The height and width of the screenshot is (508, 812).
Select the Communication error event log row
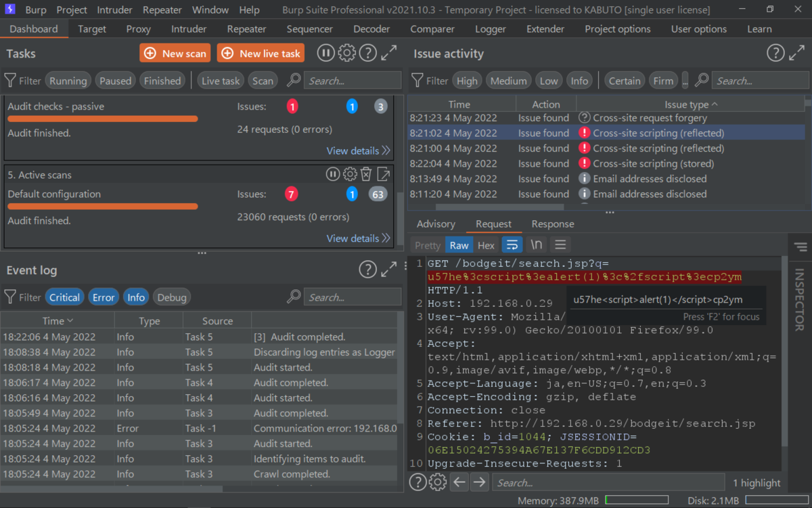(x=200, y=428)
